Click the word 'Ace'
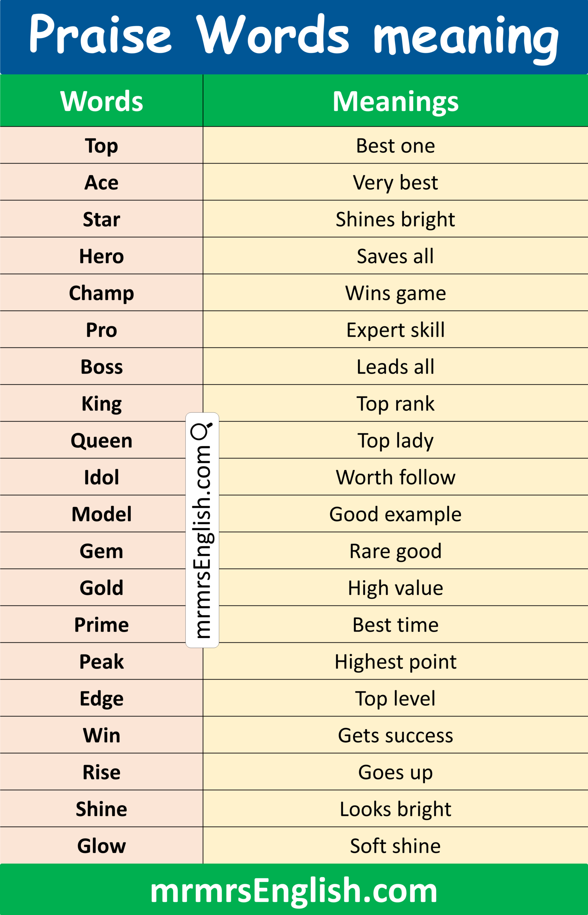Image resolution: width=588 pixels, height=915 pixels. (x=101, y=183)
